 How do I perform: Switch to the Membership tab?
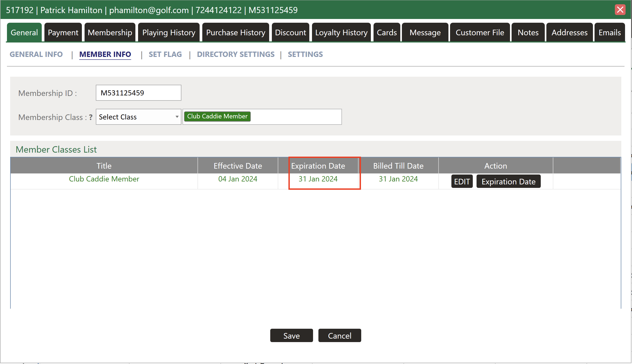pos(110,32)
